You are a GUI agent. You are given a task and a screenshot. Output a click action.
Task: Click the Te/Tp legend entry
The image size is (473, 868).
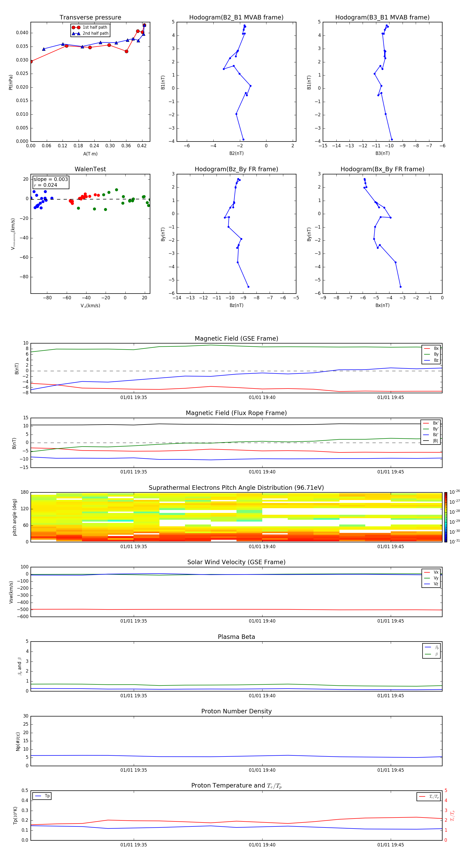pyautogui.click(x=429, y=796)
